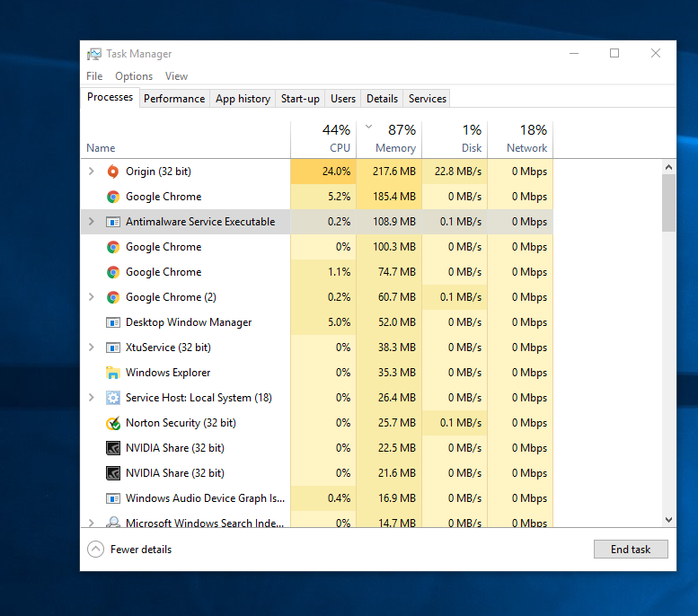This screenshot has width=698, height=616.
Task: Expand the Google Chrome (2) group
Action: click(92, 297)
